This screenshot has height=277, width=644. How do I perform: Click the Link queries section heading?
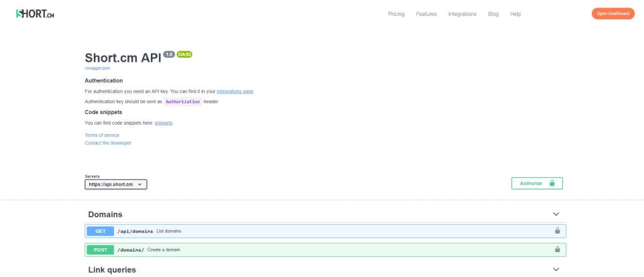tap(112, 270)
